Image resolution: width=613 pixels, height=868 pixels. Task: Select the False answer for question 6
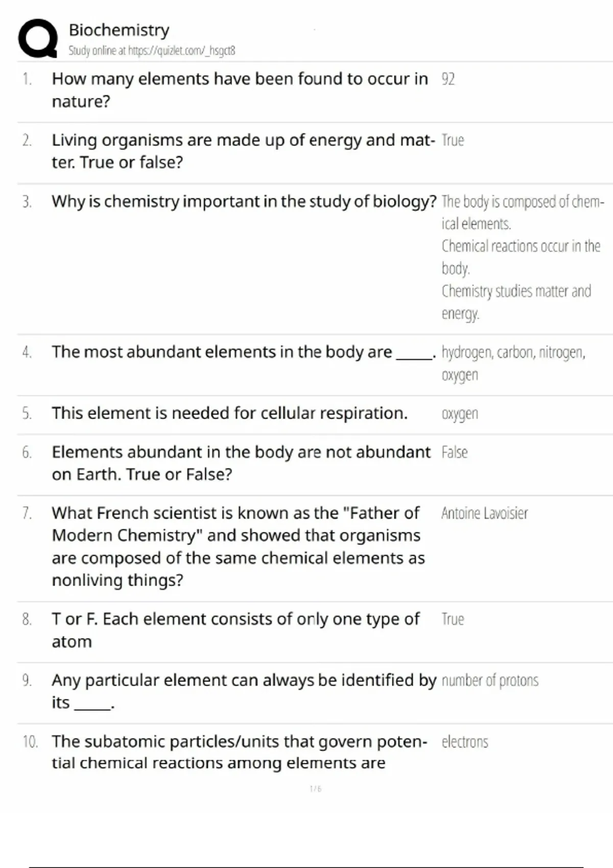point(455,452)
